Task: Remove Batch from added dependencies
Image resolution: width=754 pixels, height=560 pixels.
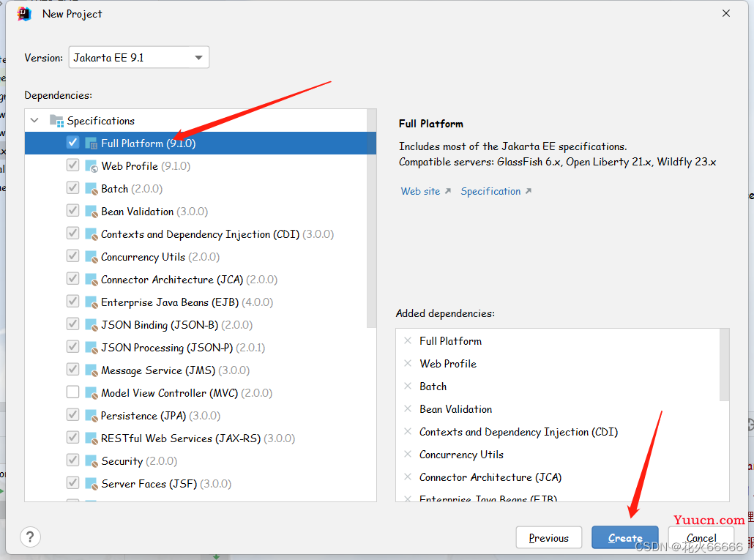Action: [x=408, y=386]
